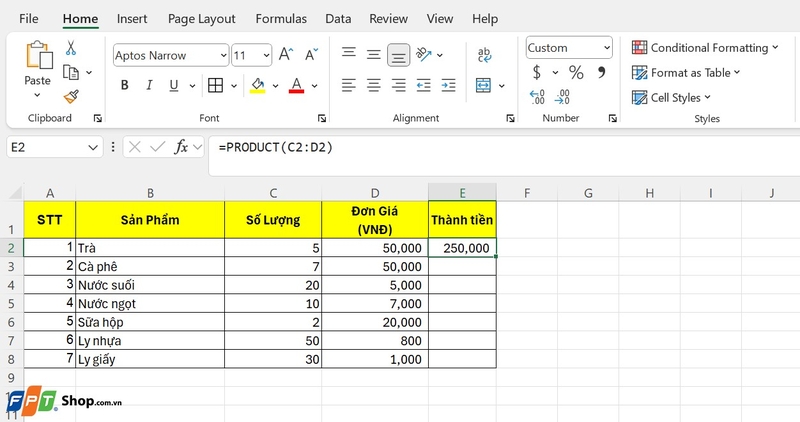Open font color dropdown arrow

click(314, 86)
